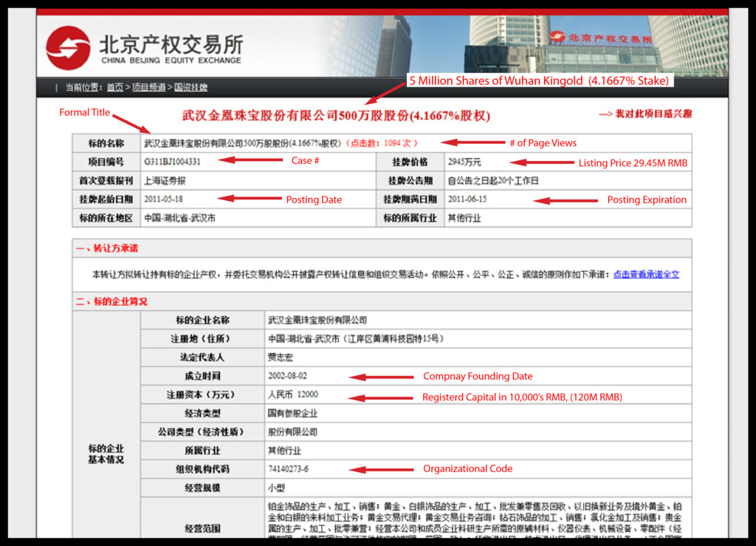
Task: Select legal representative 贾志宏
Action: (280, 358)
